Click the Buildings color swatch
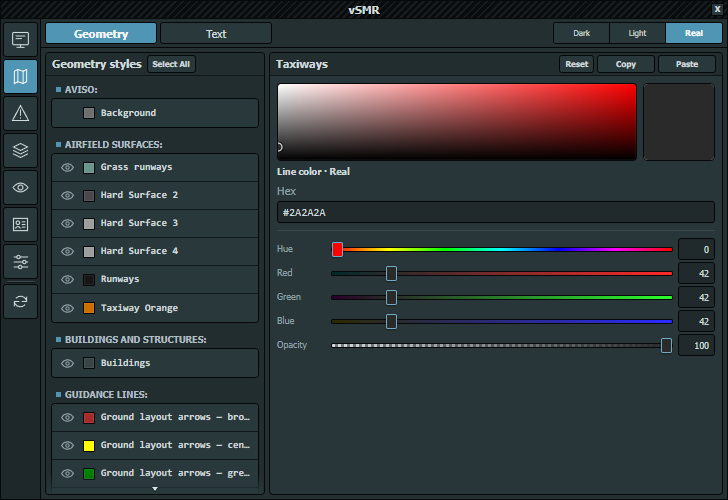728x500 pixels. (89, 363)
